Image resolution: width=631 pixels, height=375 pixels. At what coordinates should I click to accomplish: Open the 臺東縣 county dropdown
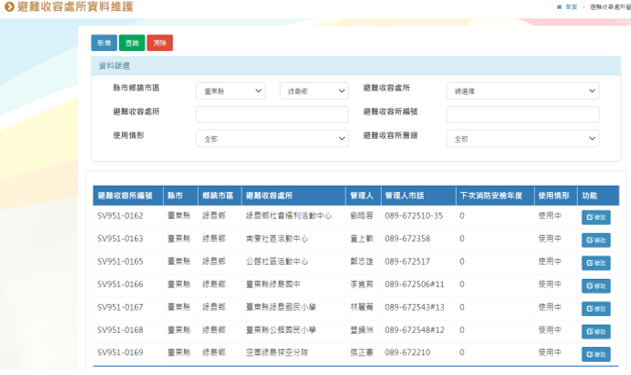coord(231,91)
